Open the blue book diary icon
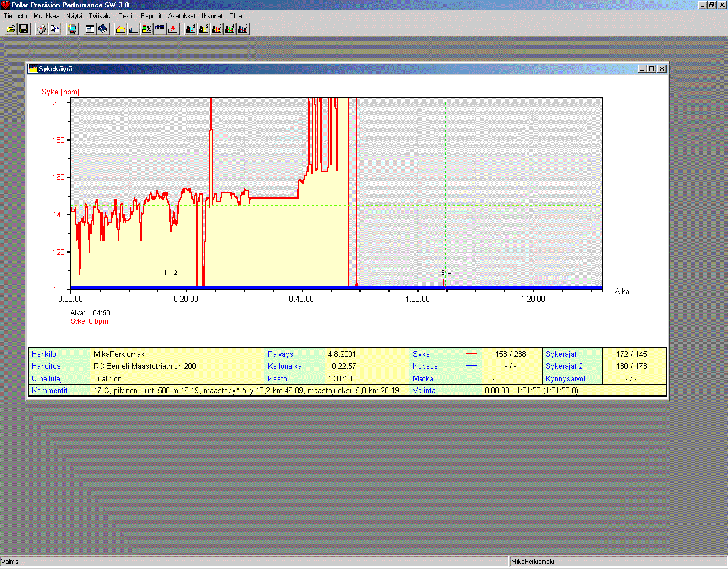Viewport: 728px width, 569px height. [103, 29]
